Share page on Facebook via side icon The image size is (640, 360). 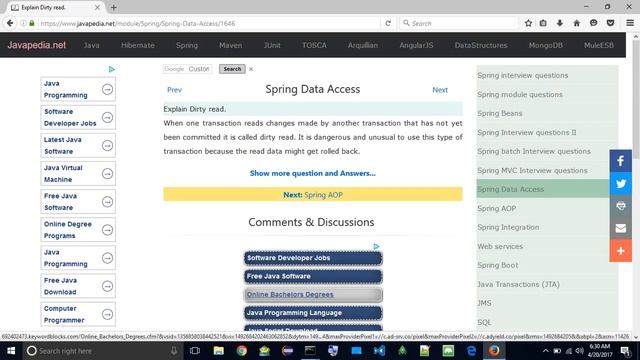(x=620, y=161)
